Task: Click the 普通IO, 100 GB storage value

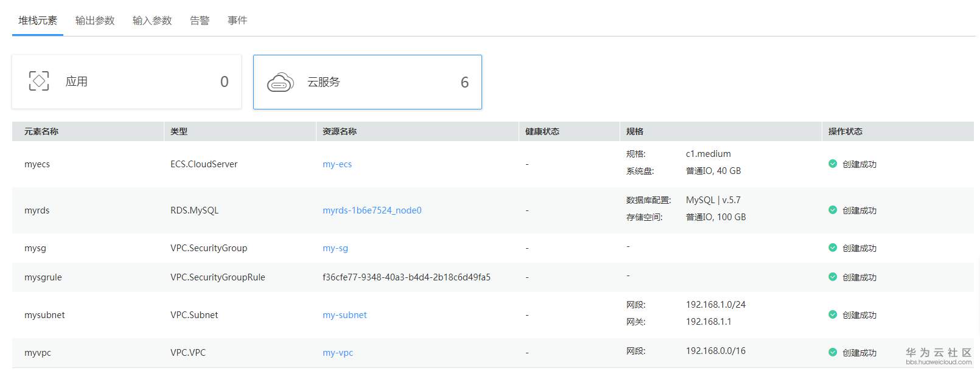Action: pos(716,217)
